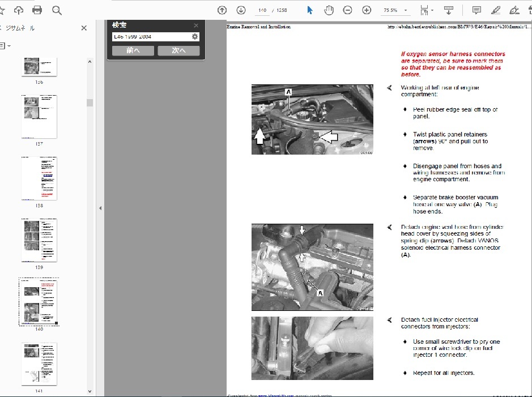Add a comment with the speech bubble icon
The height and width of the screenshot is (397, 532).
tap(476, 10)
